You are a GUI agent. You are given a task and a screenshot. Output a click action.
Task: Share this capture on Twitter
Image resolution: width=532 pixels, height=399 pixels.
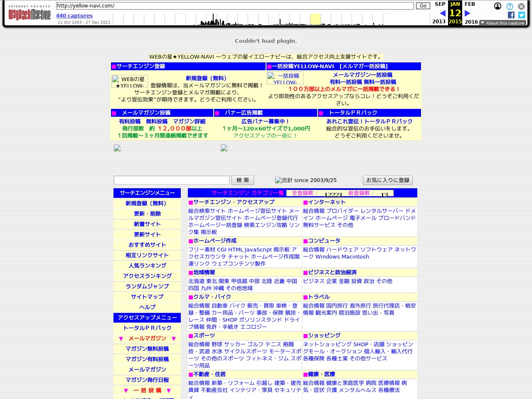521,15
